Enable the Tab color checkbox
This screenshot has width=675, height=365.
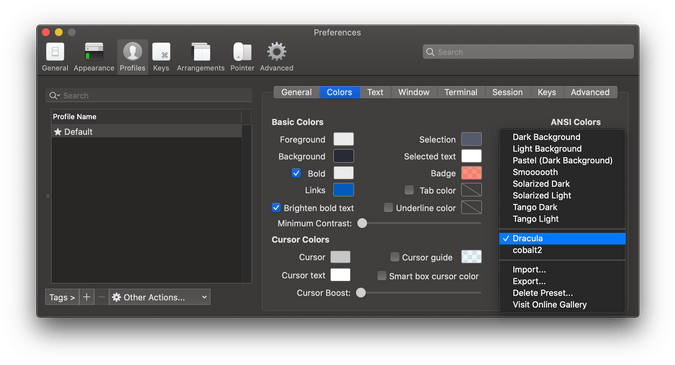[409, 190]
